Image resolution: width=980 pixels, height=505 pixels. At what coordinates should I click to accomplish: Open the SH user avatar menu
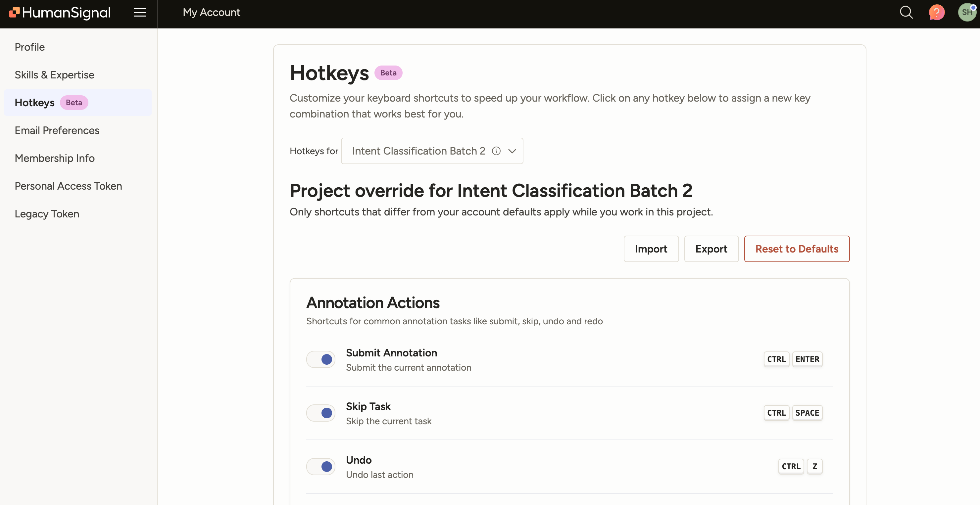point(967,13)
